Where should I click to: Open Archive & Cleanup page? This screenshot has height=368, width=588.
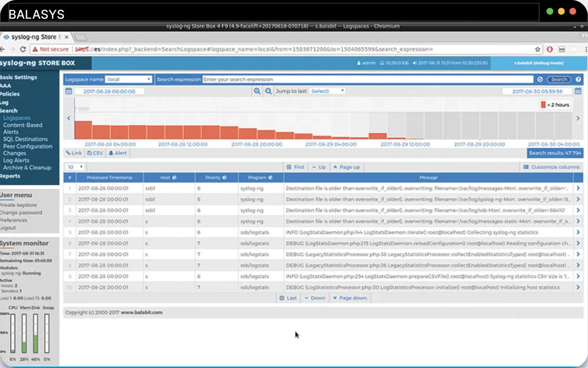27,168
